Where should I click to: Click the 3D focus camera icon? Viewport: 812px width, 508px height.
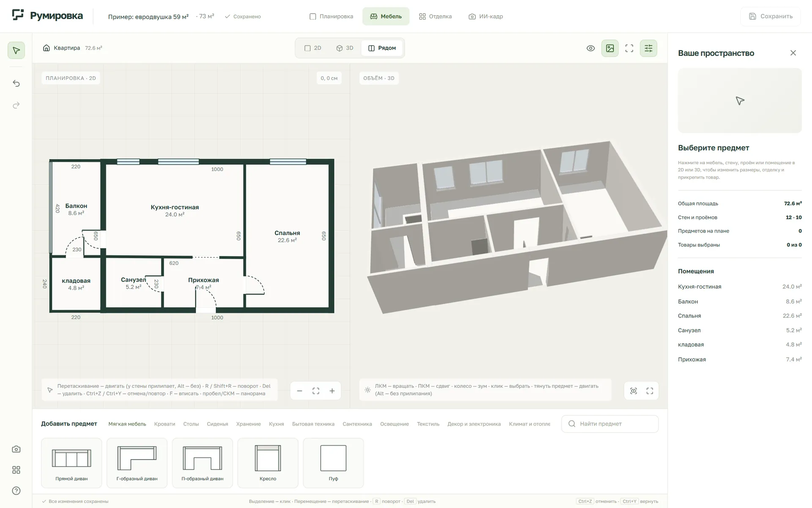634,391
